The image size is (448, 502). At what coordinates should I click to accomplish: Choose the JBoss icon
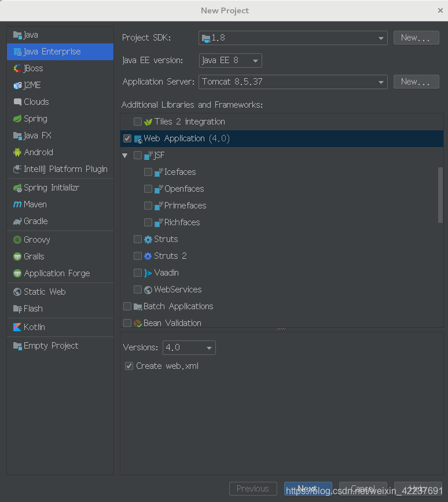(x=17, y=68)
